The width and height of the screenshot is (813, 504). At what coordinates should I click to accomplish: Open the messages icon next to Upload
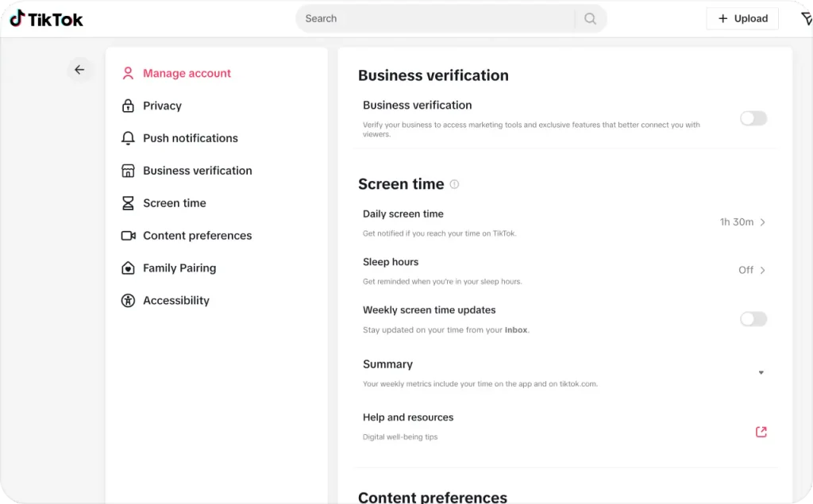point(807,19)
